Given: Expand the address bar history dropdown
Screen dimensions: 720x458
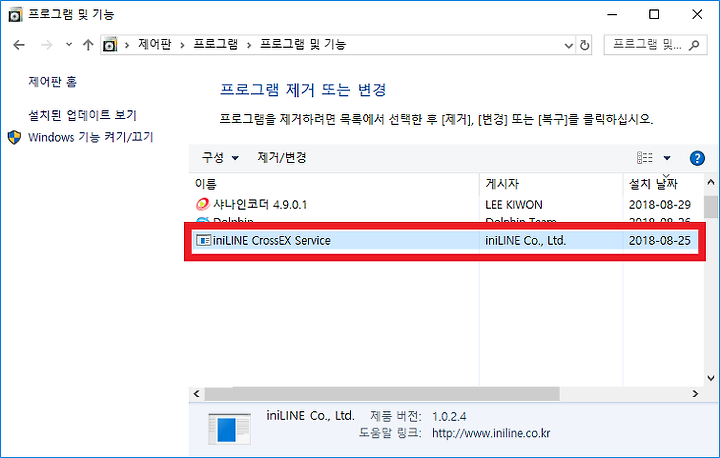Looking at the screenshot, I should coord(568,45).
